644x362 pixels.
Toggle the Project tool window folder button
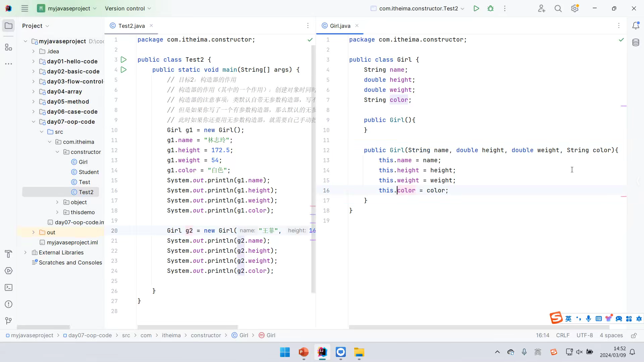click(9, 26)
